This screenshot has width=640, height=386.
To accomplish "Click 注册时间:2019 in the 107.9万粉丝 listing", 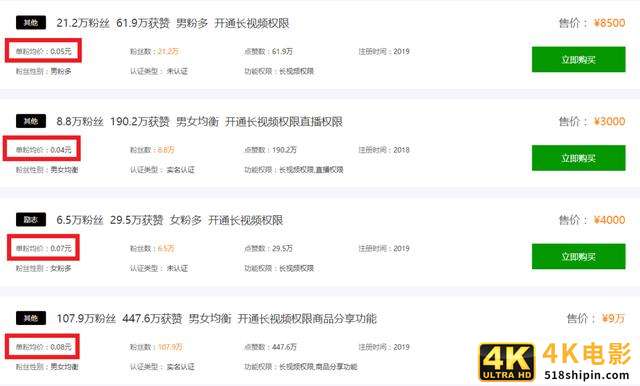I will click(384, 347).
